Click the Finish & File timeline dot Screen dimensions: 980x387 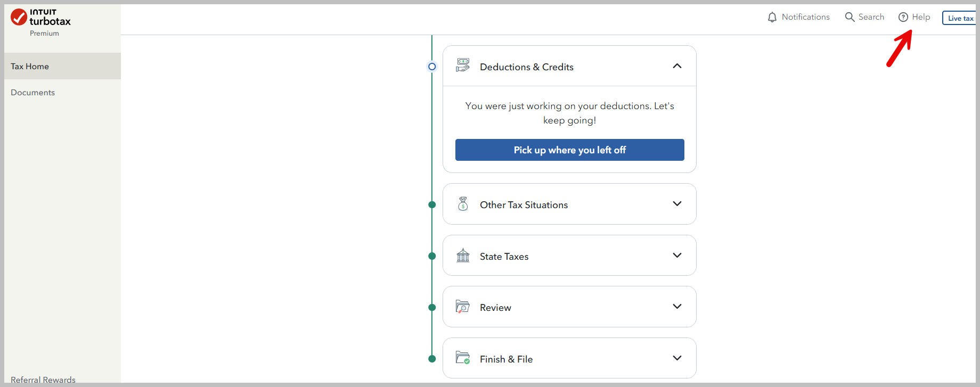click(432, 359)
